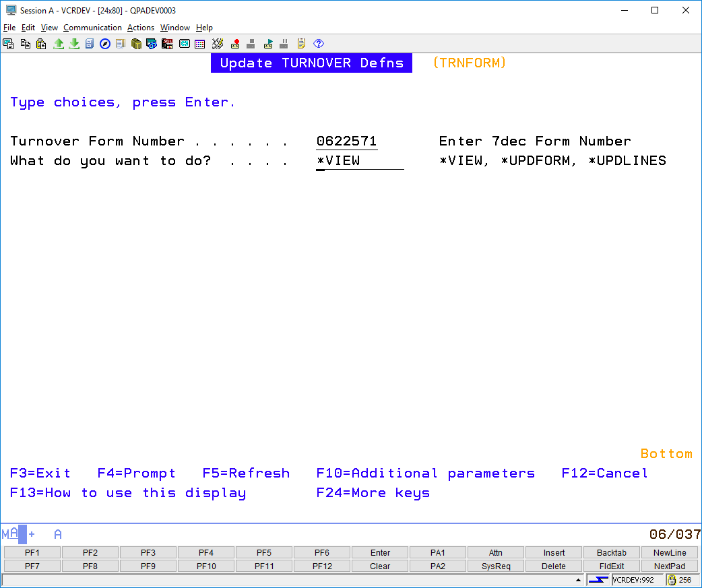The width and height of the screenshot is (702, 588).
Task: Open the colored grid color mapping icon
Action: [200, 44]
